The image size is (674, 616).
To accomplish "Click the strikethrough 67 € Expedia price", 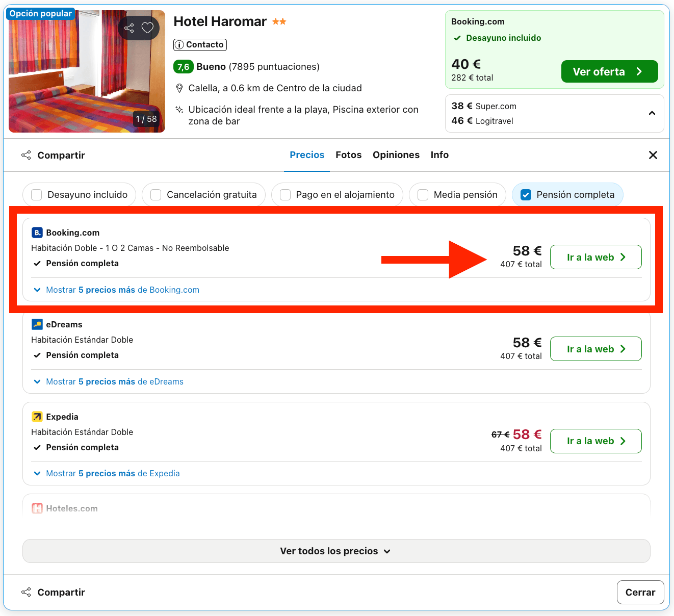I will (500, 434).
